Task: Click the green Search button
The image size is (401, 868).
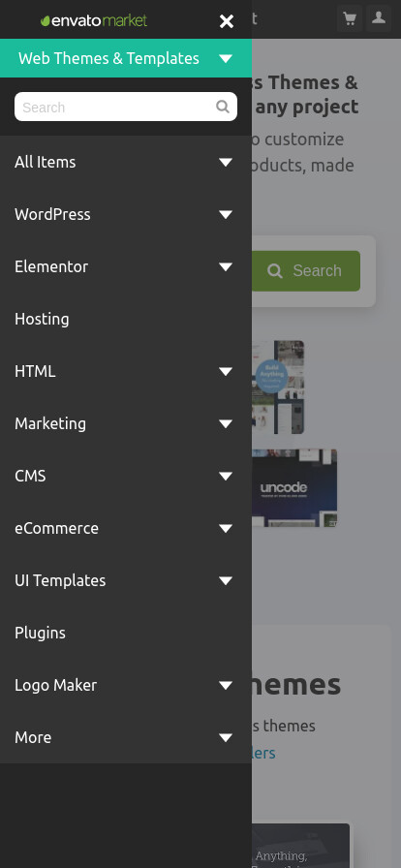Action: [x=306, y=270]
